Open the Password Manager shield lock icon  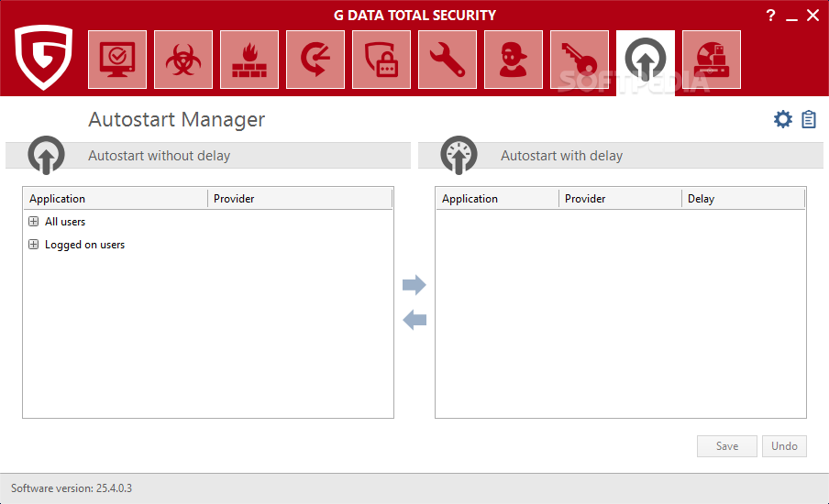point(381,60)
